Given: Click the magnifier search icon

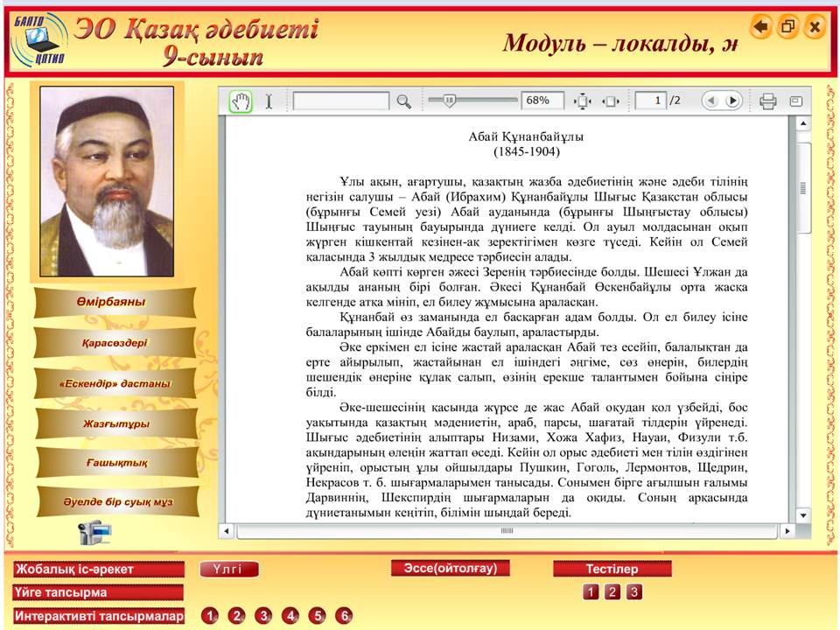Looking at the screenshot, I should (x=403, y=101).
